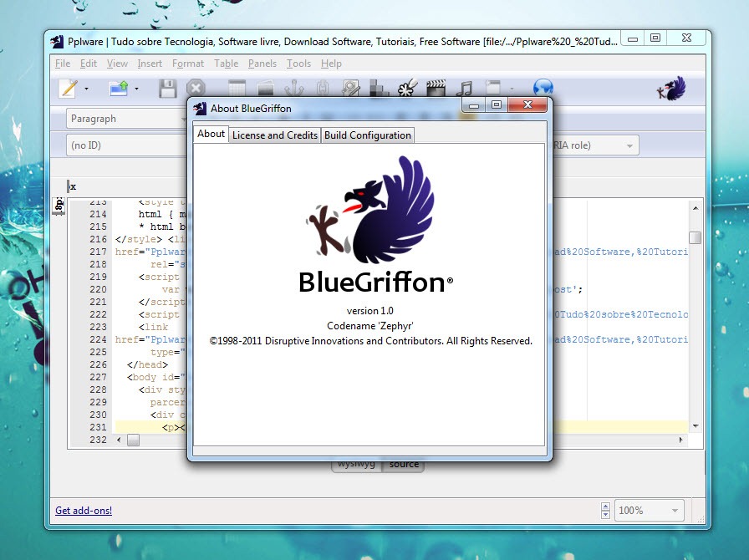Click the copyright Disruptive Innovations text
Viewport: 749px width, 560px height.
[x=370, y=341]
